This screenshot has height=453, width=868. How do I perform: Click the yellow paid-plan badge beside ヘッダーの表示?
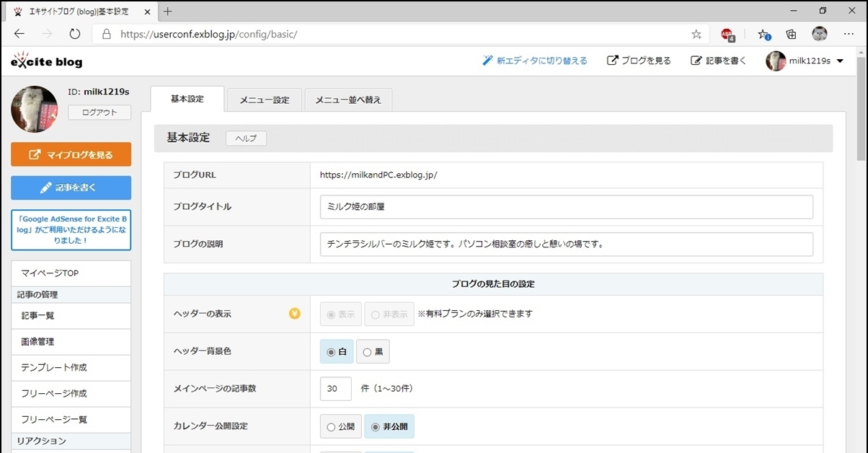295,314
